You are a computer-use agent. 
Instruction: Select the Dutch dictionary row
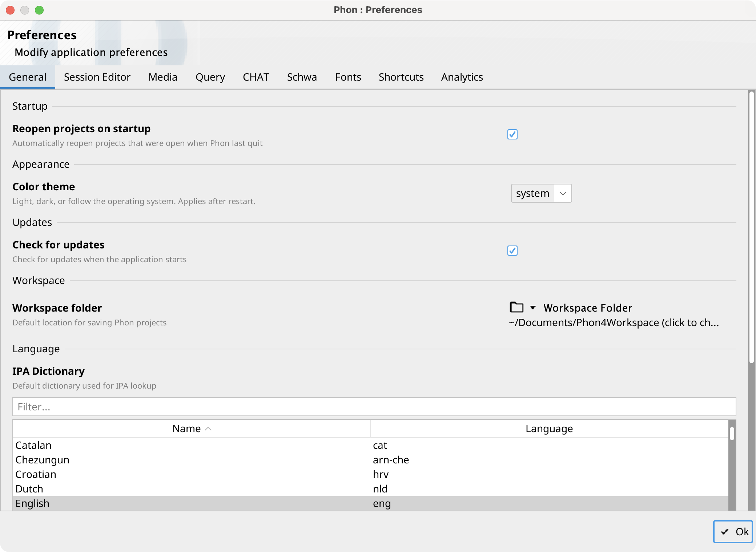pyautogui.click(x=371, y=489)
